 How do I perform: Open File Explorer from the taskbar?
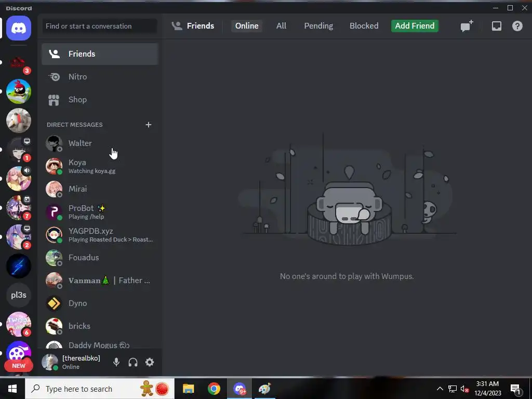pos(188,389)
